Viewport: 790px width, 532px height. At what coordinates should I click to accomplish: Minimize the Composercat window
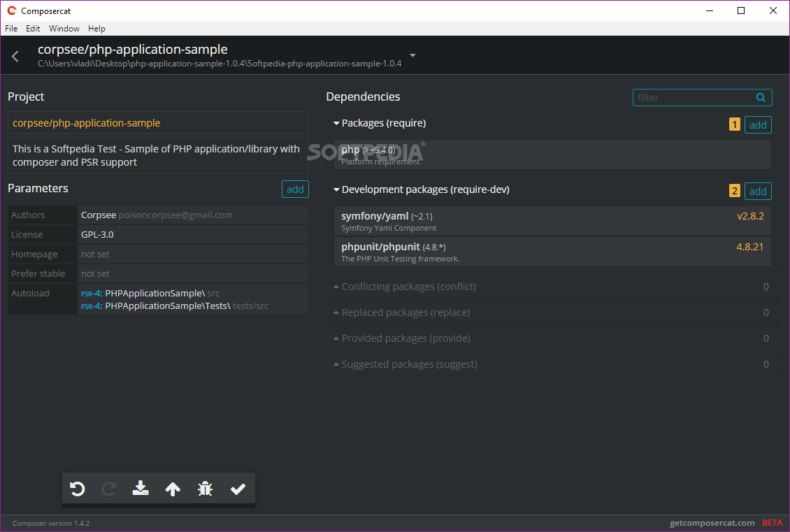pyautogui.click(x=710, y=10)
